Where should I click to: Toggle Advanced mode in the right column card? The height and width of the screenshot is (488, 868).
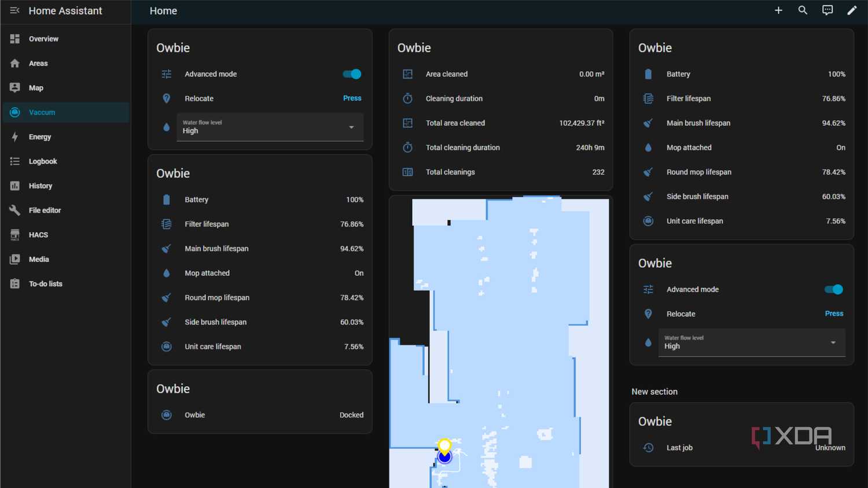tap(834, 289)
